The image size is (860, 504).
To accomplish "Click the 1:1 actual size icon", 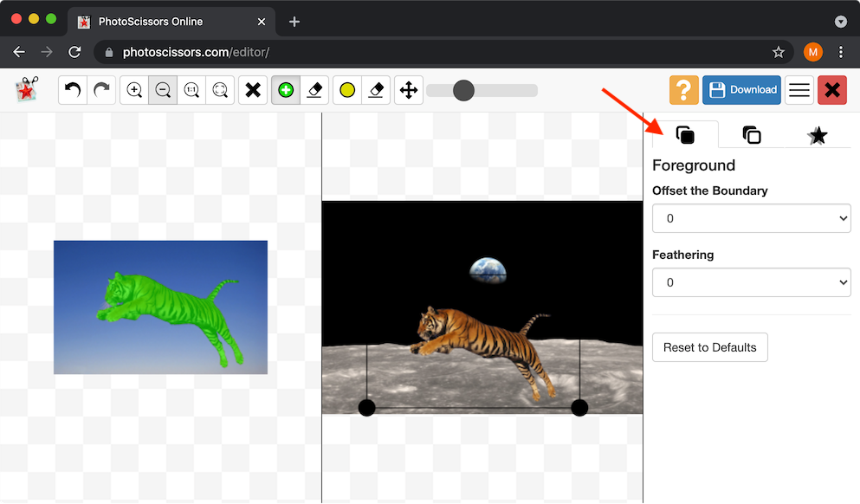I will click(x=191, y=89).
